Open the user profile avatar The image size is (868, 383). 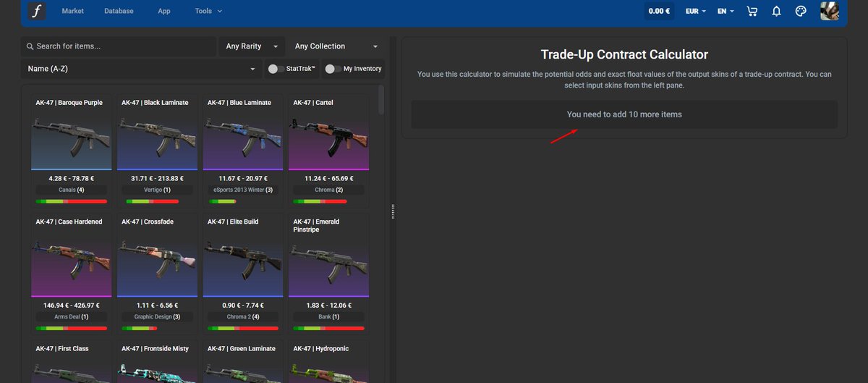(x=830, y=11)
